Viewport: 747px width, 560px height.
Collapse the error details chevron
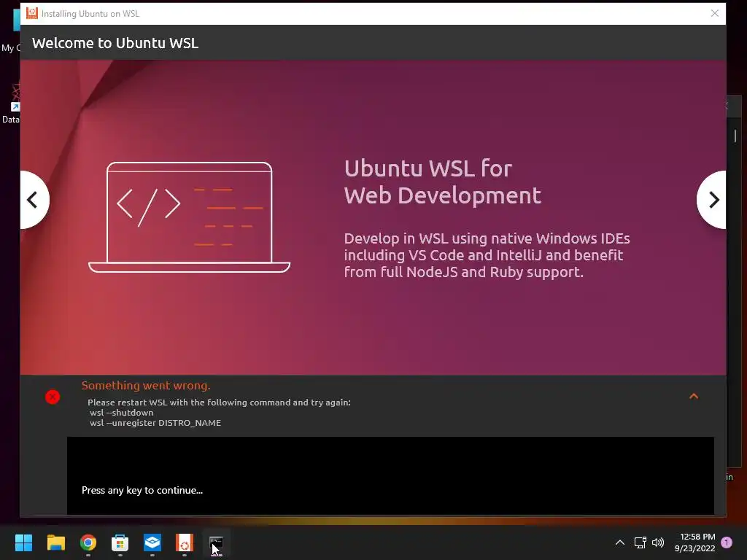(694, 396)
